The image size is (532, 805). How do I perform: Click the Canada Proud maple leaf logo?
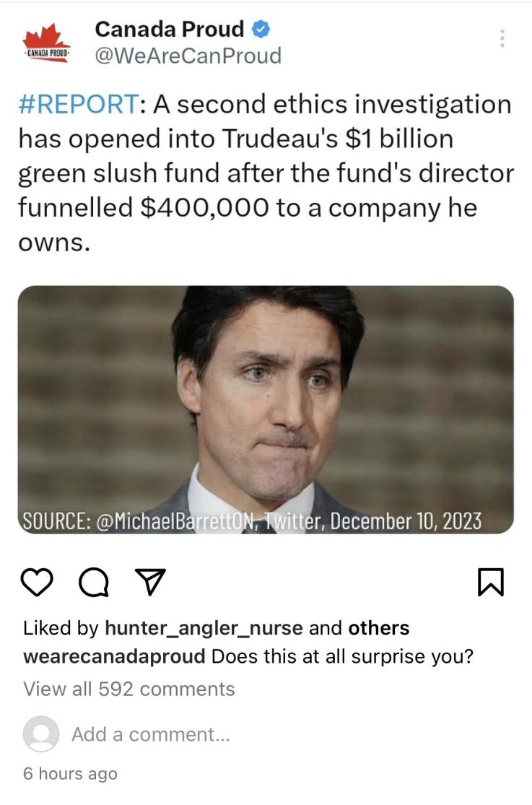pyautogui.click(x=46, y=43)
